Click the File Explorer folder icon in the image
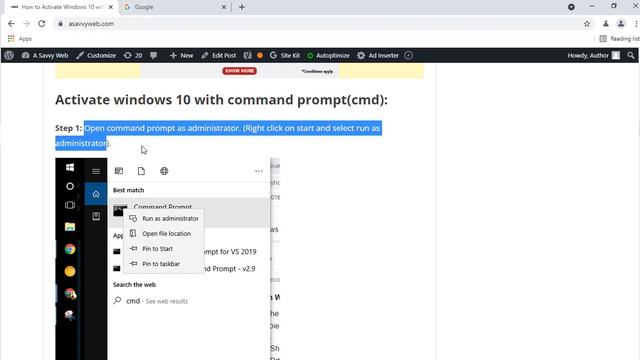The image size is (640, 360). pos(70,227)
